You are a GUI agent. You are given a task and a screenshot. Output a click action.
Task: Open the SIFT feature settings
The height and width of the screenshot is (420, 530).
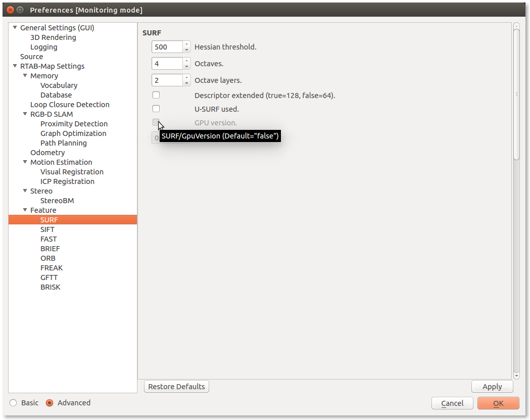click(47, 229)
